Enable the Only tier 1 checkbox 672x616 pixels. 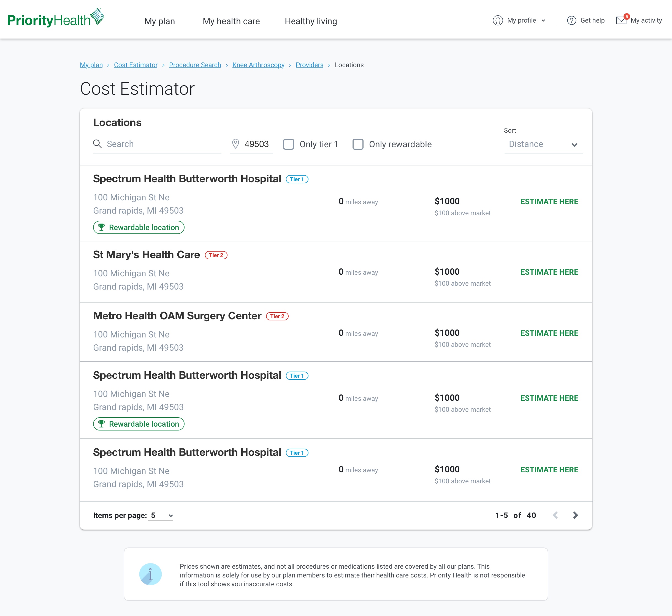coord(288,144)
